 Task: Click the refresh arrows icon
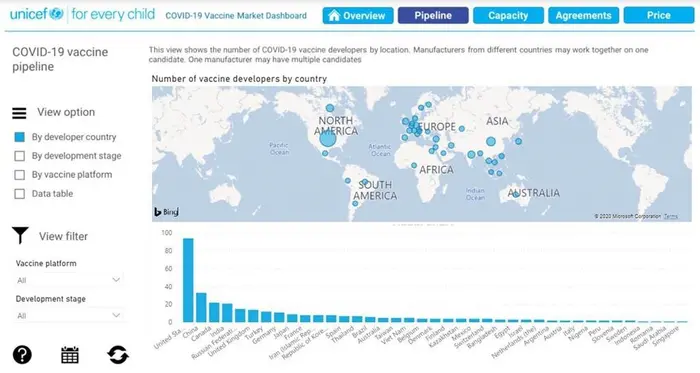(x=118, y=355)
